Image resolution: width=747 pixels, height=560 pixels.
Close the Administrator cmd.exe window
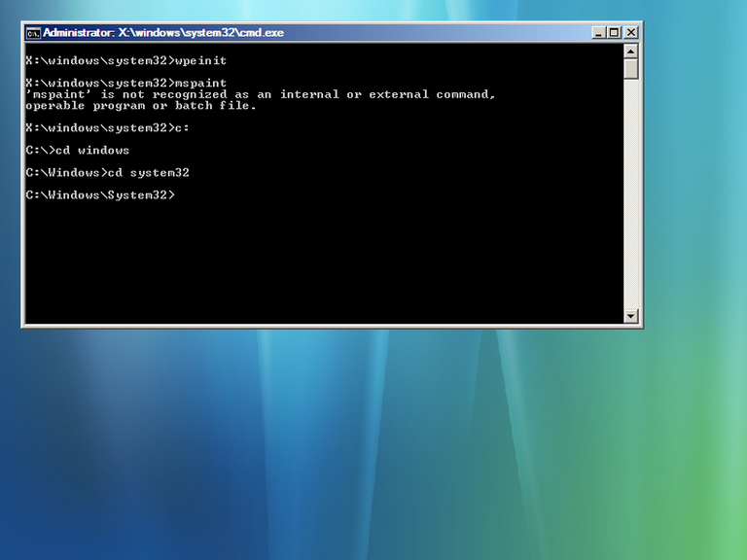click(x=630, y=32)
